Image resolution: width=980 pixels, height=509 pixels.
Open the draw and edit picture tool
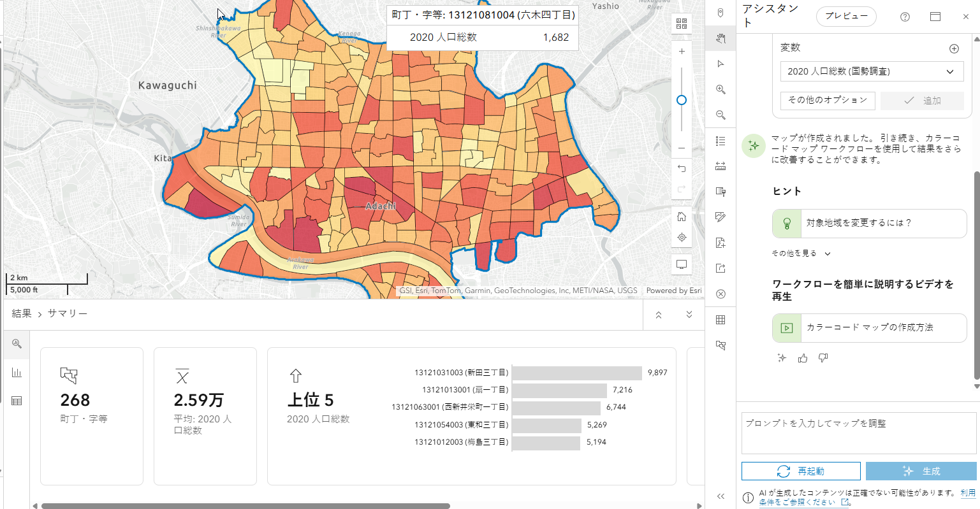720,217
